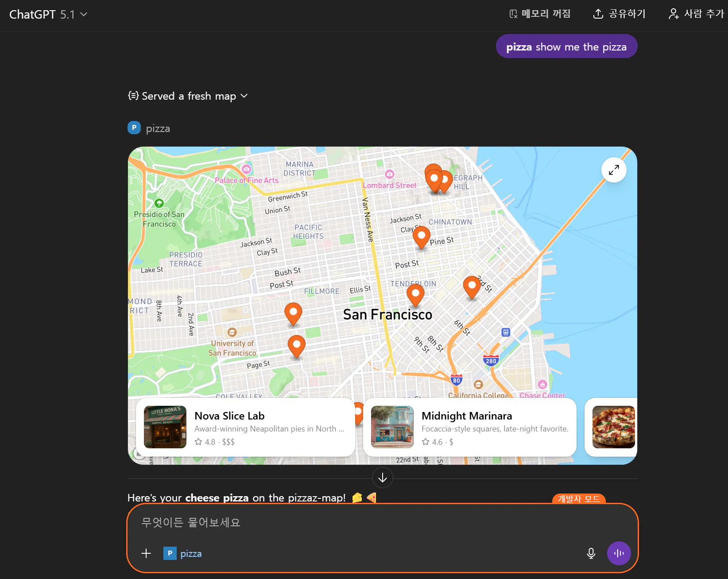
Task: Click the Palace of Fine Arts camera marker
Action: point(247,169)
